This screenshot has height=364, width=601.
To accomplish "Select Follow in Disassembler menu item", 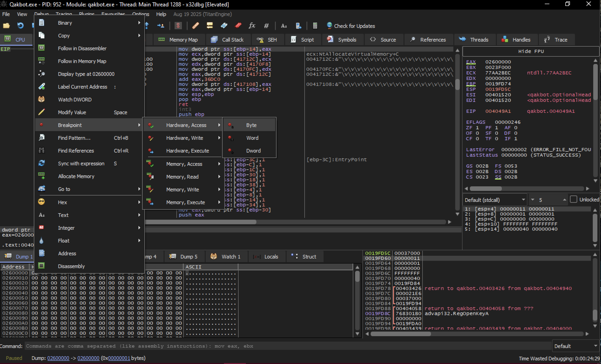I will click(x=89, y=48).
